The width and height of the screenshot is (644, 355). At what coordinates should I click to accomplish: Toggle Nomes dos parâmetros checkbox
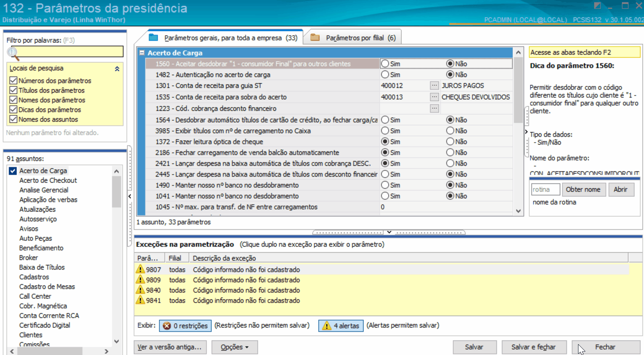[x=13, y=100]
